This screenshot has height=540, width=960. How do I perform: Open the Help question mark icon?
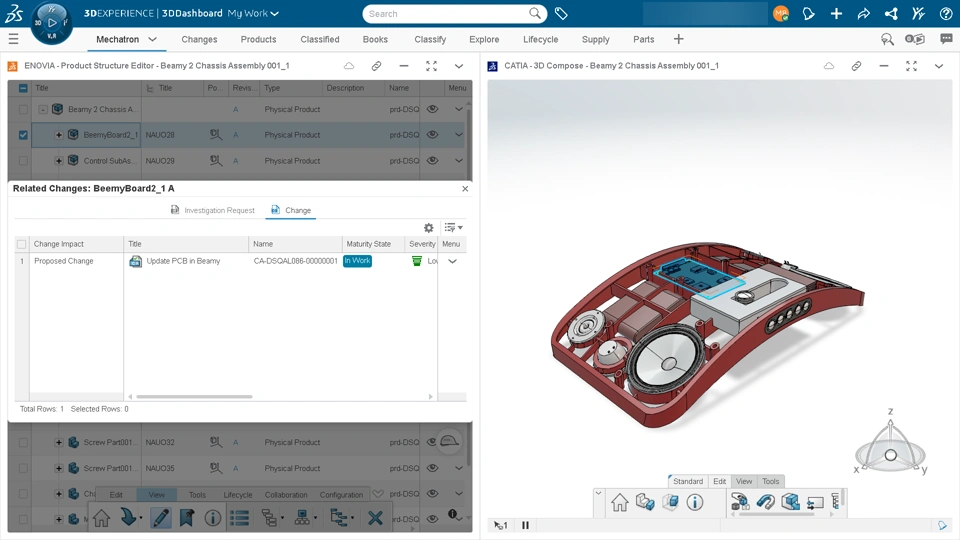point(945,13)
